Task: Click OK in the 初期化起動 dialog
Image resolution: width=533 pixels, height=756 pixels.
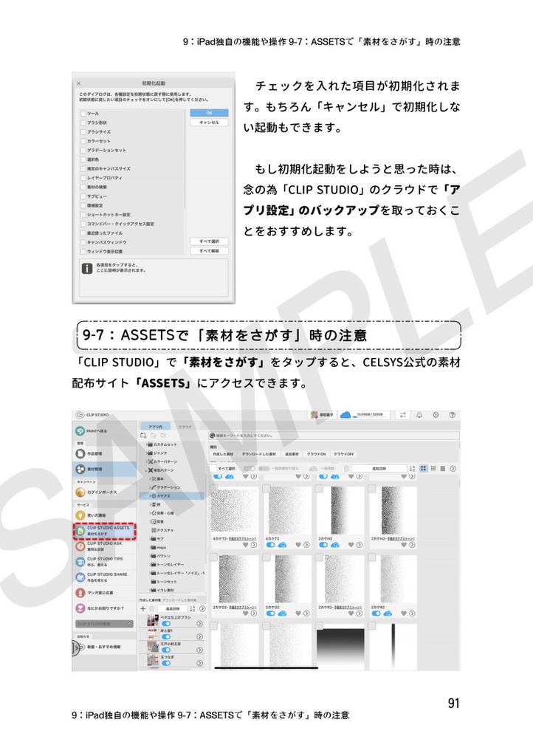Action: tap(209, 113)
